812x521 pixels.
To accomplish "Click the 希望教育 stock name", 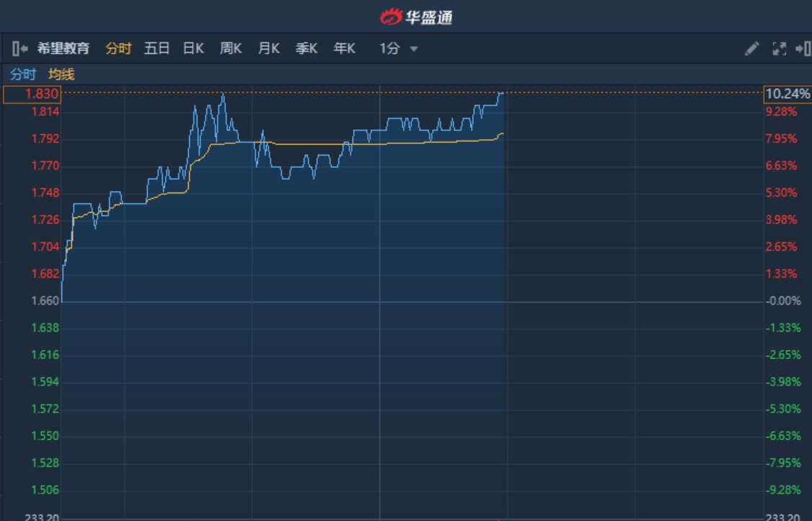I will [63, 49].
